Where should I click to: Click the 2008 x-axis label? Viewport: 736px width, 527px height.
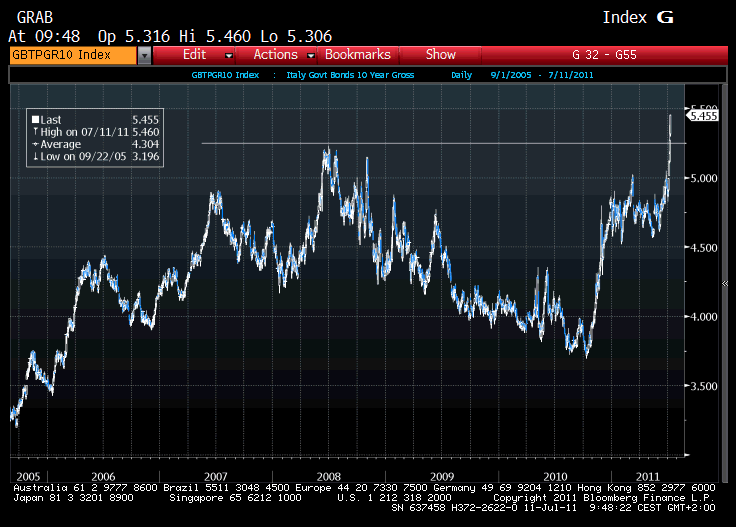[329, 476]
